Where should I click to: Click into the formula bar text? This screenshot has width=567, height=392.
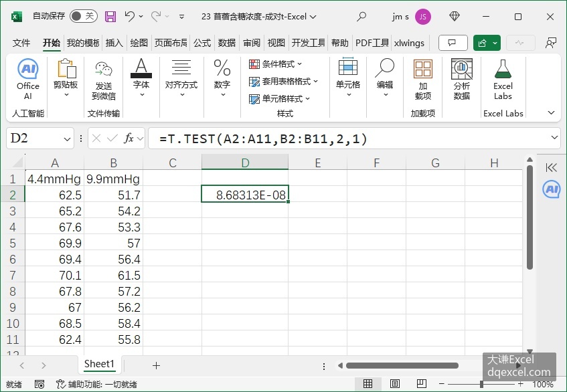[263, 138]
